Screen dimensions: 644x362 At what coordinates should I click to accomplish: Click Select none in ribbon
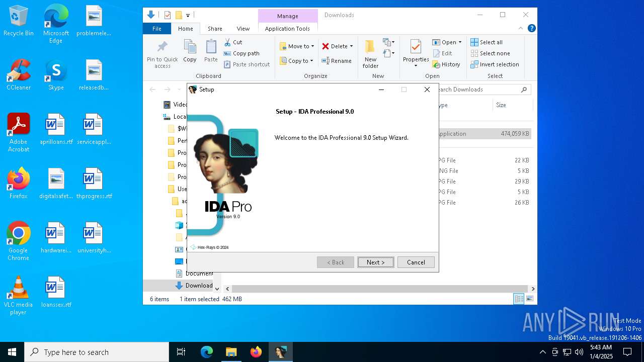[490, 53]
